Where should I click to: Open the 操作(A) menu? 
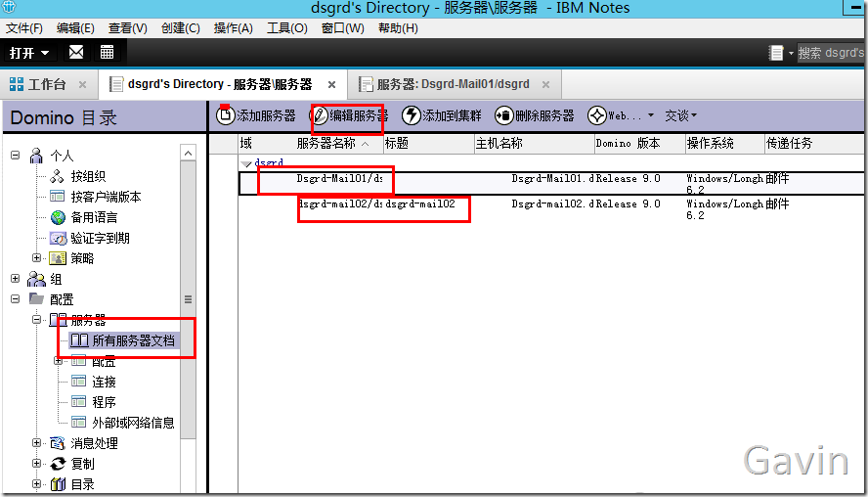pos(233,28)
